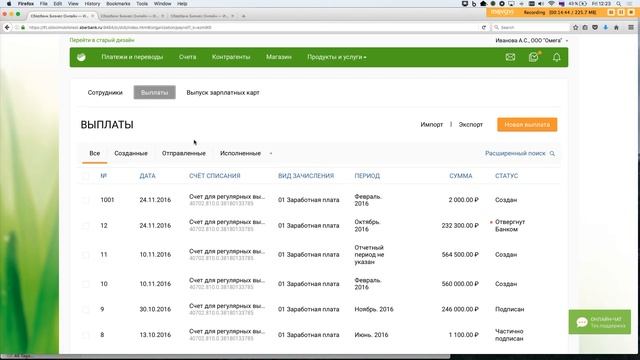
Task: Switch to Выпуск зарплатных карт tab
Action: (223, 93)
